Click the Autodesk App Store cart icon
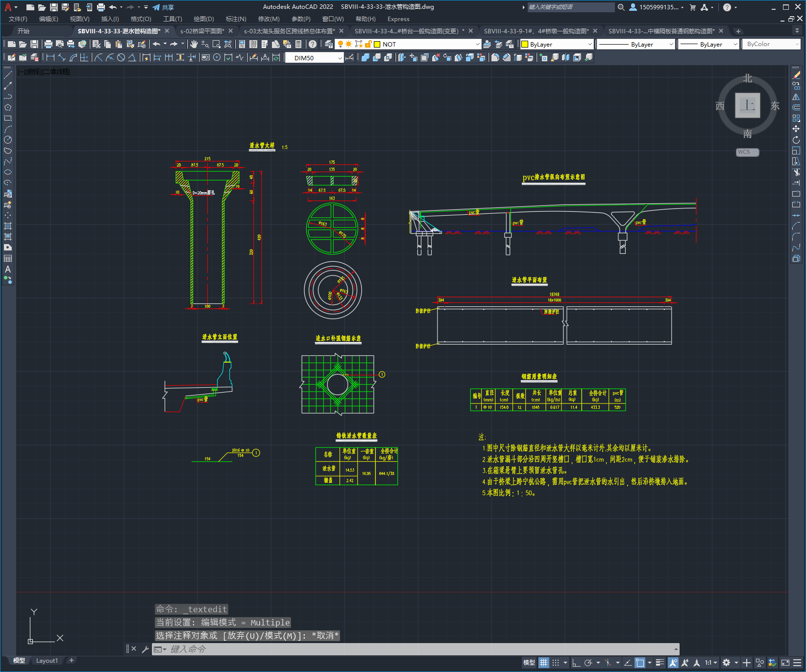 coord(692,7)
